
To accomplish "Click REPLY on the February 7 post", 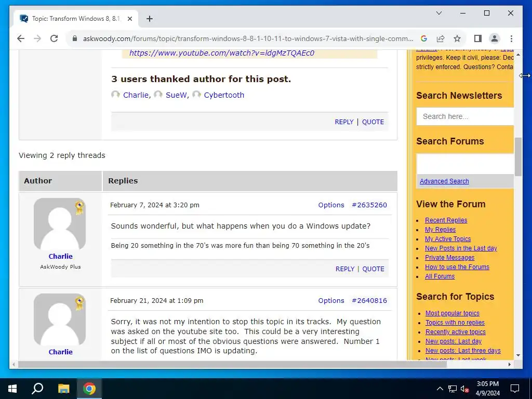I will pyautogui.click(x=345, y=269).
